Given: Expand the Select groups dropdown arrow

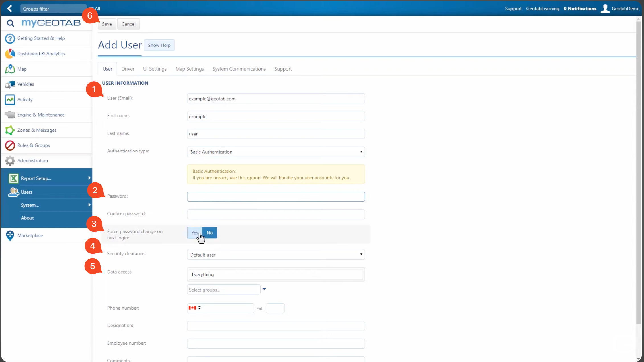Looking at the screenshot, I should click(x=264, y=289).
